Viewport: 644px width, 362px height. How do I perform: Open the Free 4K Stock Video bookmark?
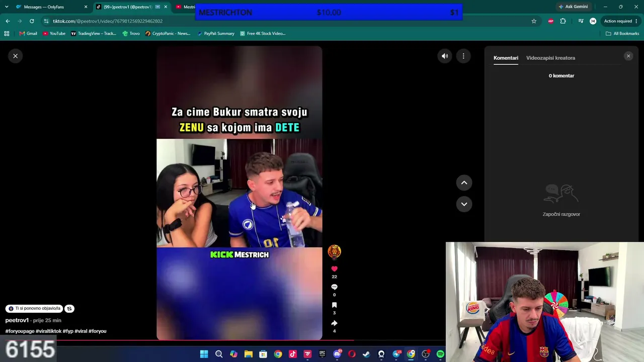263,34
